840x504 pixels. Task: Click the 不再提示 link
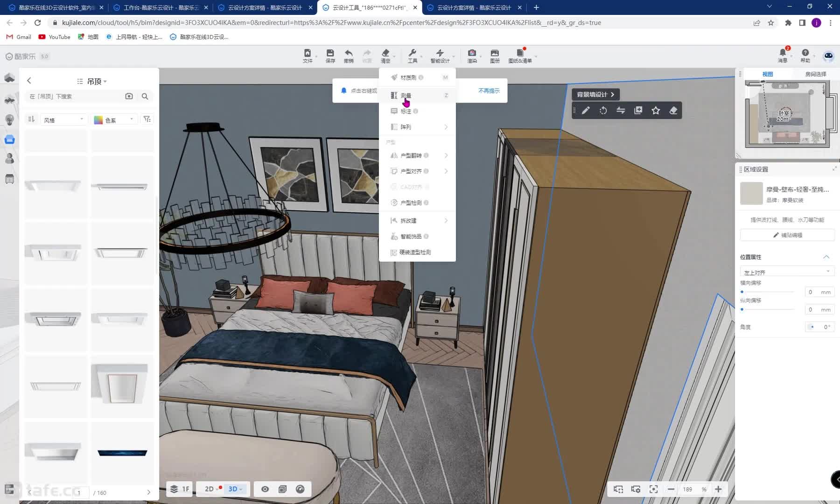coord(489,91)
